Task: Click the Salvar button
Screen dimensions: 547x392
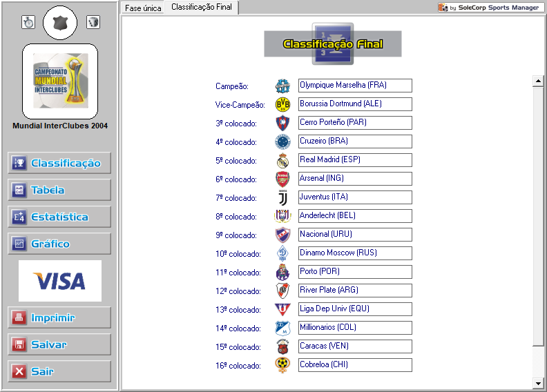Action: [59, 344]
